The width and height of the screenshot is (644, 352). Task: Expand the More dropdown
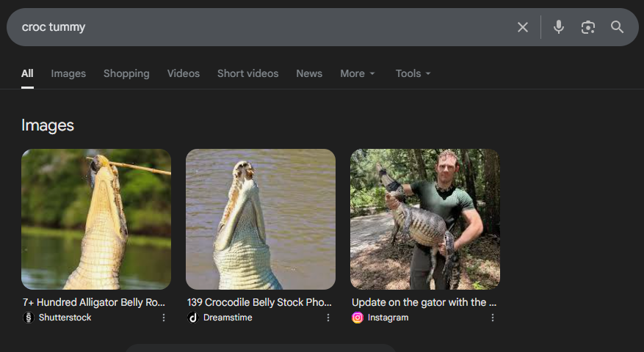click(x=358, y=73)
